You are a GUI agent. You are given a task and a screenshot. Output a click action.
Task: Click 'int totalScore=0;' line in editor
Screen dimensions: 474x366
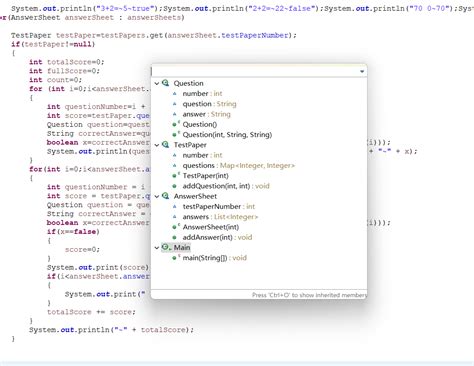[x=67, y=62]
